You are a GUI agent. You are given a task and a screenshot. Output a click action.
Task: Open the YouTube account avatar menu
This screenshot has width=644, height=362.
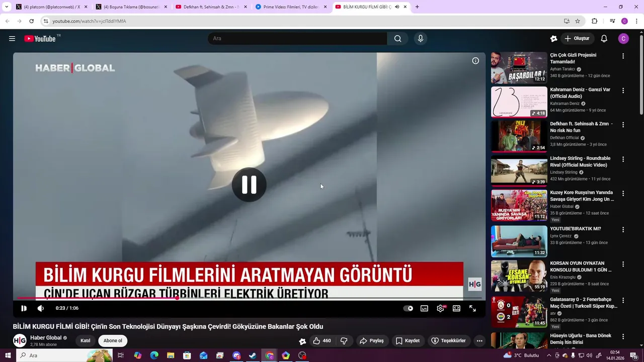coord(623,39)
